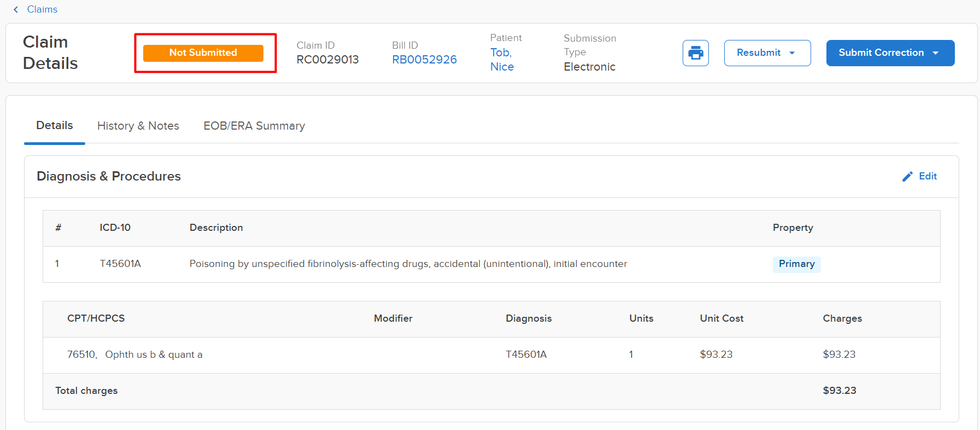The height and width of the screenshot is (430, 980).
Task: Click the Edit pencil icon
Action: 907,176
